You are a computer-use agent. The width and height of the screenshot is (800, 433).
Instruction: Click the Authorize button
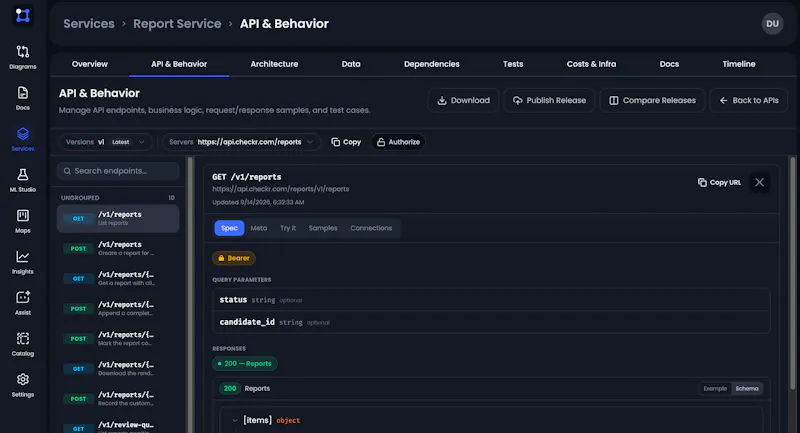[x=398, y=142]
